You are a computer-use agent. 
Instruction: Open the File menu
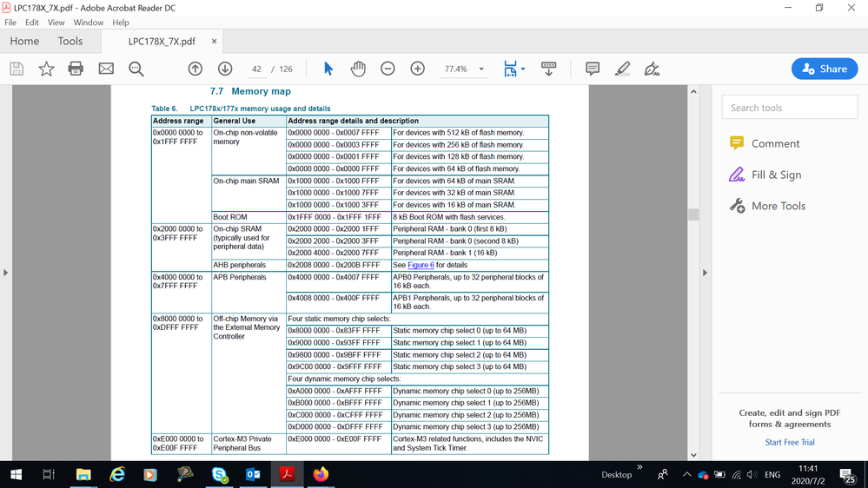tap(10, 23)
